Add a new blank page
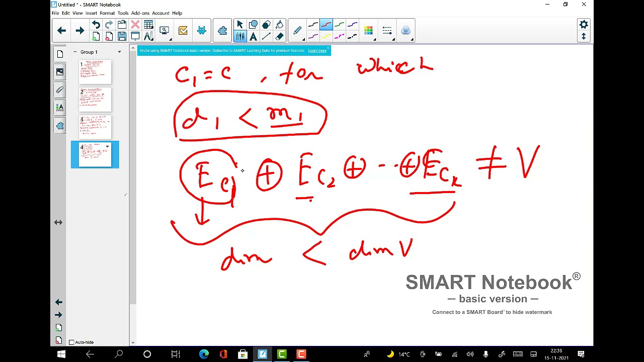The height and width of the screenshot is (362, 644). (96, 36)
